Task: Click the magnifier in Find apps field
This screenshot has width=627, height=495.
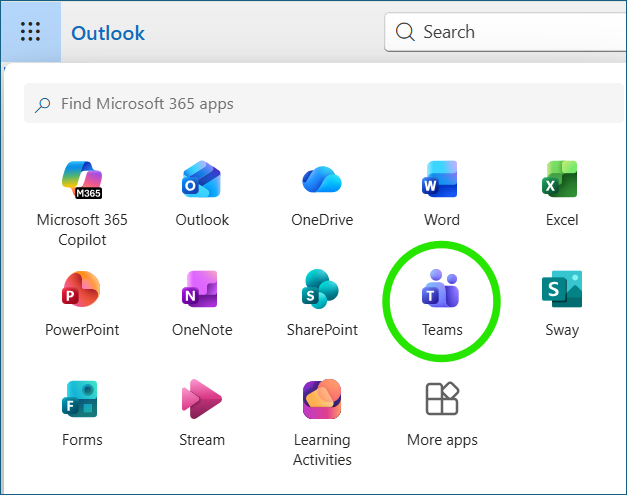Action: click(x=42, y=105)
